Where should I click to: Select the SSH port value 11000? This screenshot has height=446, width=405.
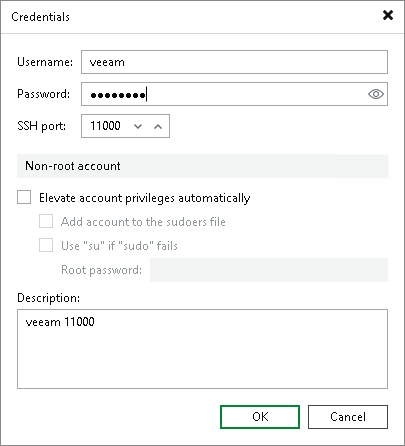tap(105, 126)
